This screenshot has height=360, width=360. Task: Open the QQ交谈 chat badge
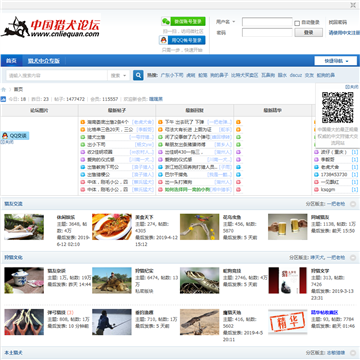coord(15,136)
